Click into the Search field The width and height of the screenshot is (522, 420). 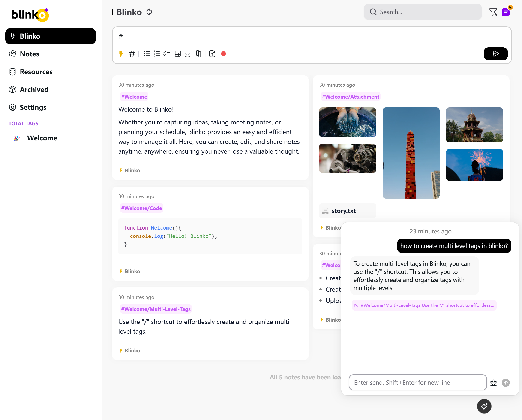pos(423,12)
